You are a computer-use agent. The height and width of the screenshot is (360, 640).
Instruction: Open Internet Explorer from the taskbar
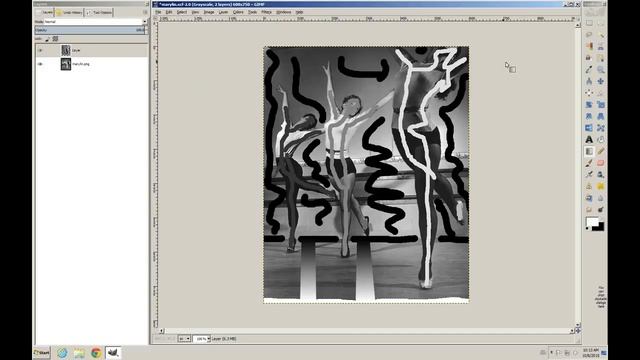(62, 353)
